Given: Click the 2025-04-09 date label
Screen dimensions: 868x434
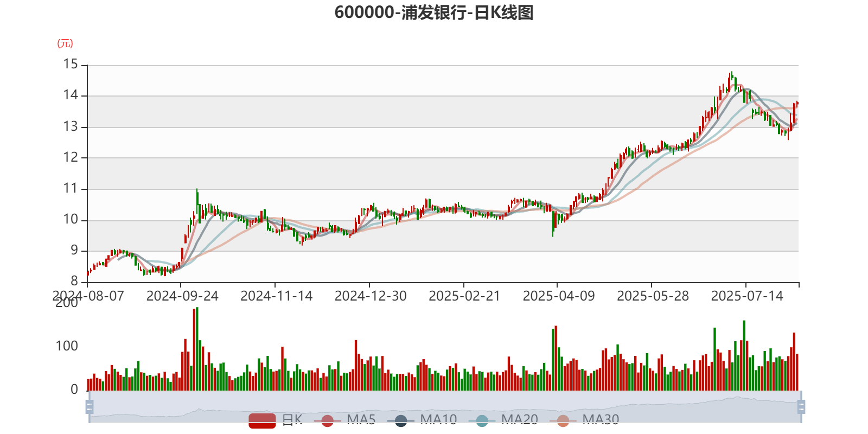Looking at the screenshot, I should pyautogui.click(x=559, y=296).
